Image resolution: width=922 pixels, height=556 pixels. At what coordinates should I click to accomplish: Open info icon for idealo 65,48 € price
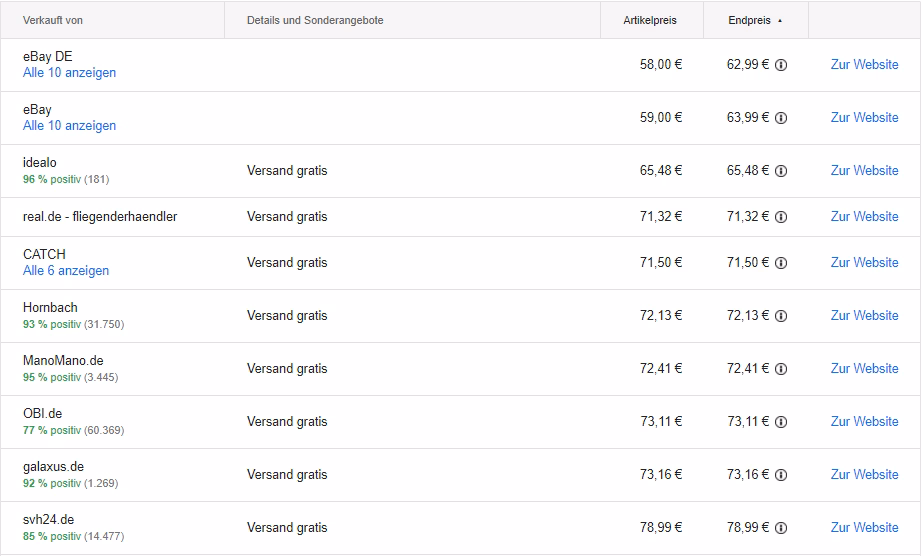(781, 171)
